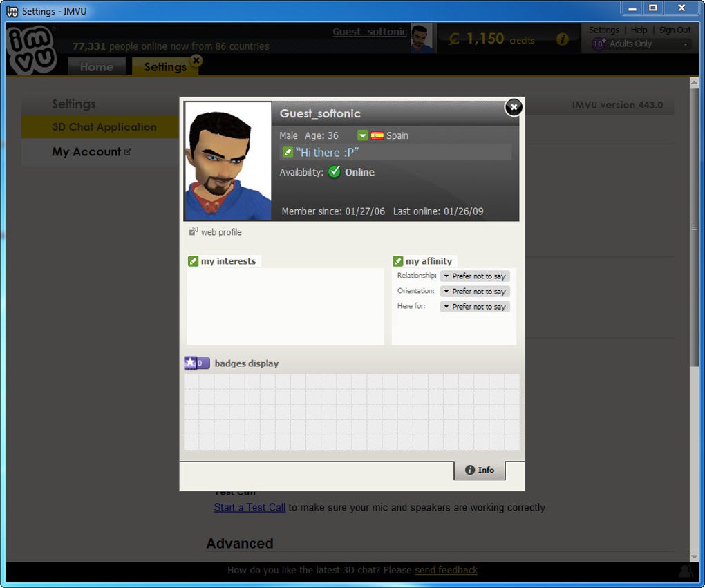Open the country dropdown arrow
Viewport: 705px width, 588px height.
(x=362, y=135)
